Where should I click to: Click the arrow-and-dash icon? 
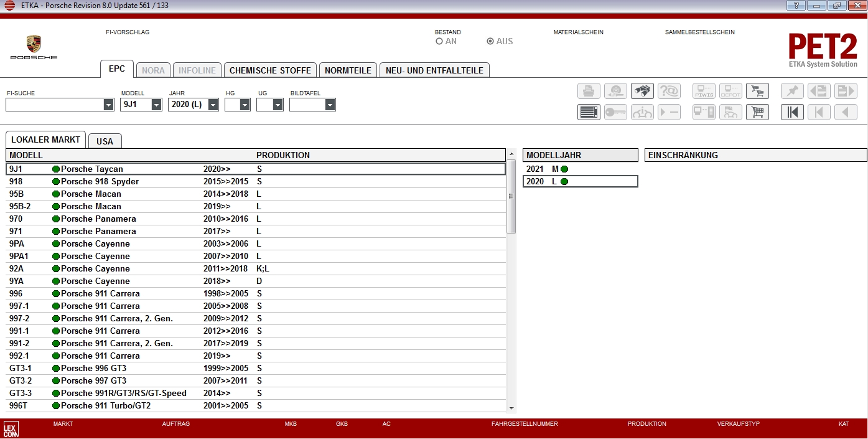click(669, 112)
